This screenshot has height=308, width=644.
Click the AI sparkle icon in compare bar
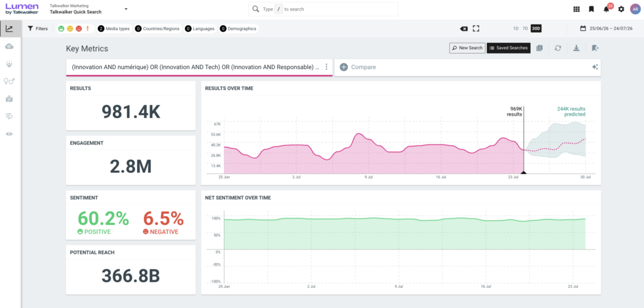click(x=594, y=67)
